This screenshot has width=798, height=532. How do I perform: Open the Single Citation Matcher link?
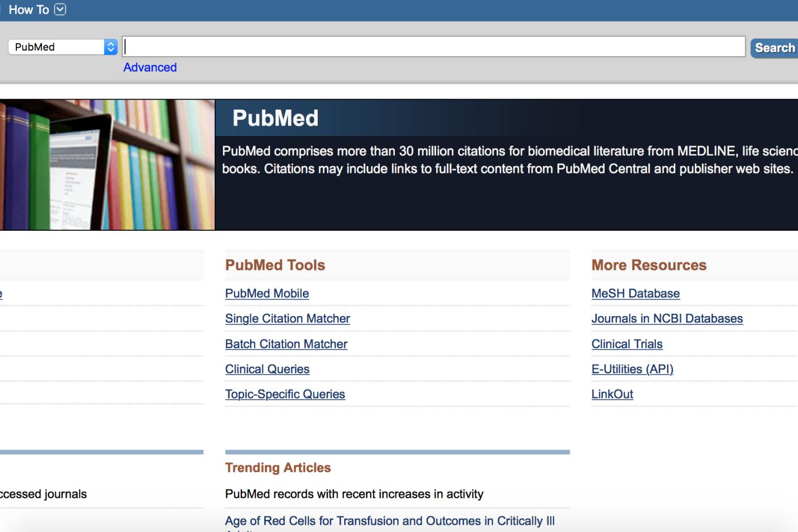[x=287, y=318]
